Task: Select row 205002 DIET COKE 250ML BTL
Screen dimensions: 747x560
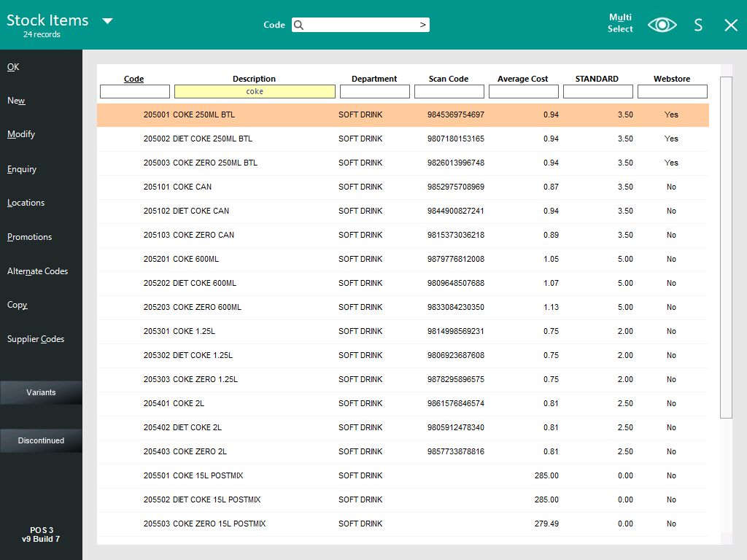Action: [403, 139]
